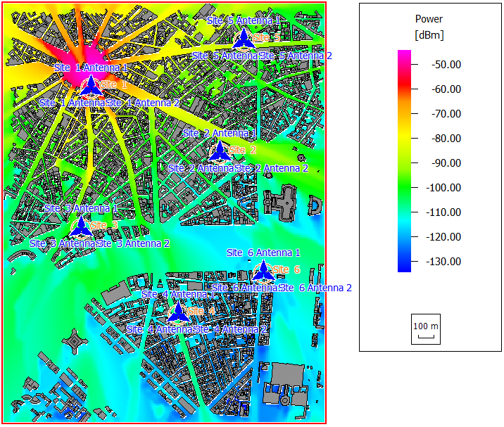Click the blue bottom of the power color bar
This screenshot has width=504, height=427.
(x=404, y=267)
